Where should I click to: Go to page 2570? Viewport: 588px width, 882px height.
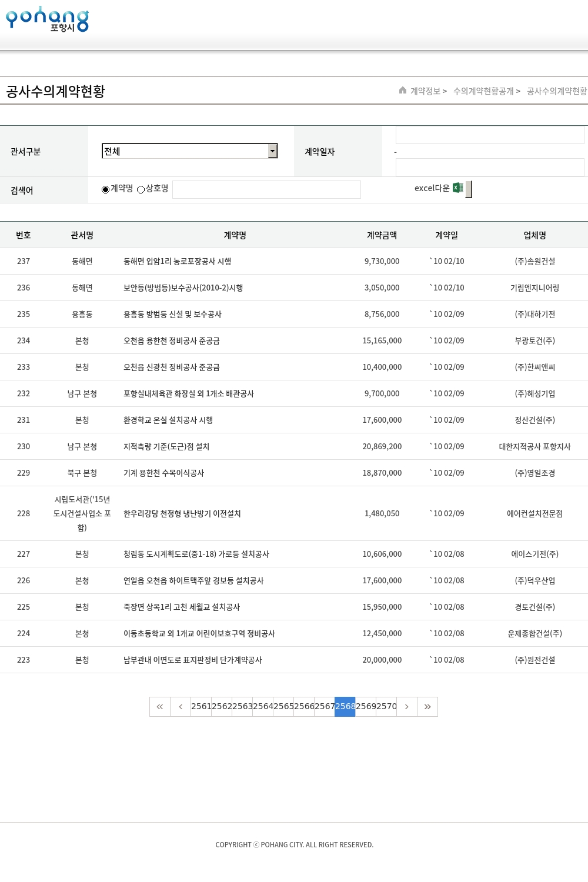coord(386,707)
